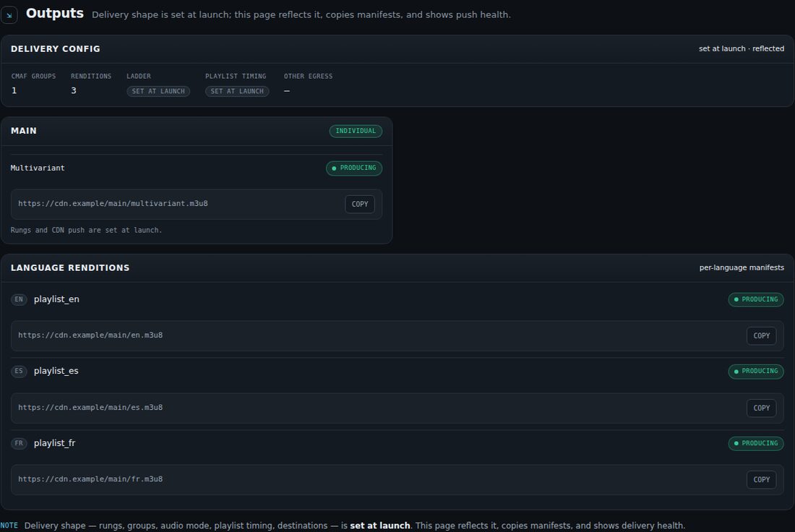Click the INDIVIDUAL badge on Main card
This screenshot has width=795, height=532.
pyautogui.click(x=356, y=131)
